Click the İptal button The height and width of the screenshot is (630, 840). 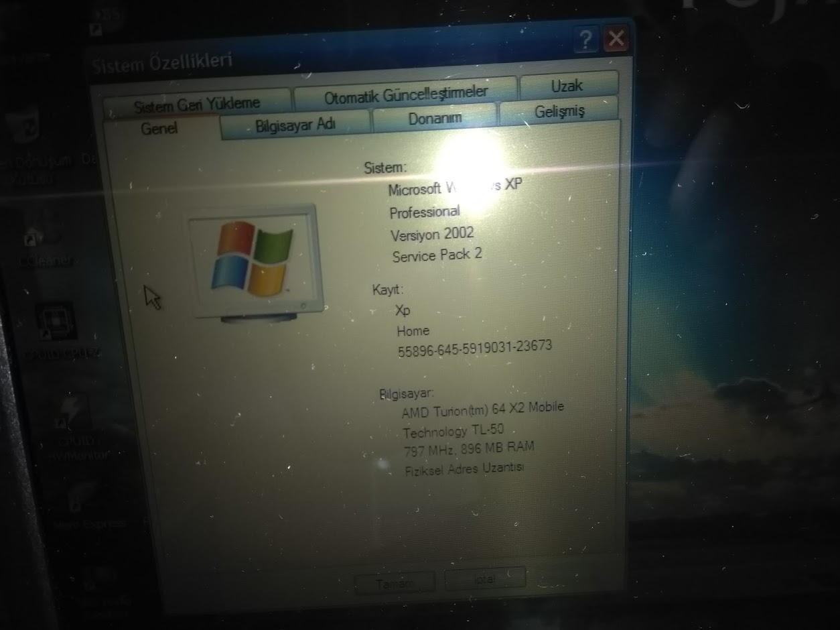(x=485, y=579)
